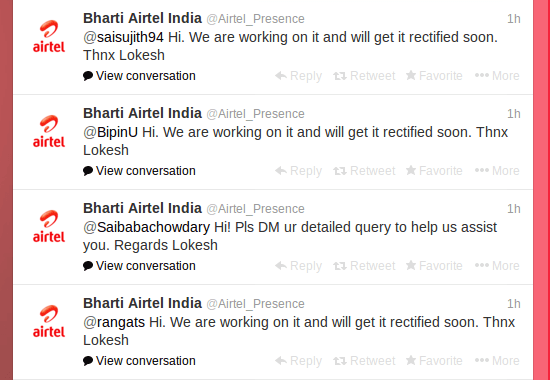View conversation for the @saisujith94 tweet
Screen dimensions: 550x380
[139, 76]
